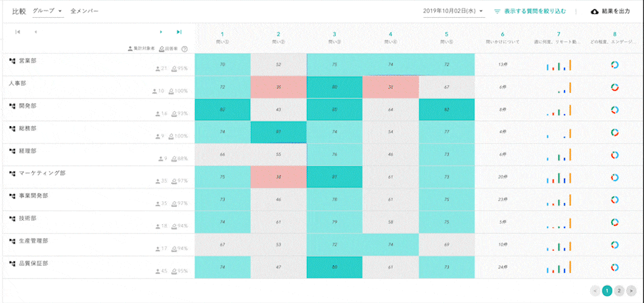Image resolution: width=644 pixels, height=303 pixels.
Task: Click the next column arrow icon
Action: pyautogui.click(x=161, y=32)
